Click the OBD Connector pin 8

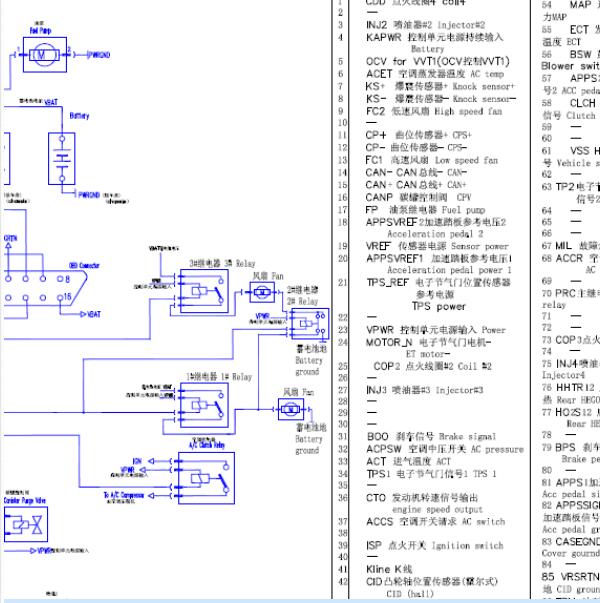(60, 278)
